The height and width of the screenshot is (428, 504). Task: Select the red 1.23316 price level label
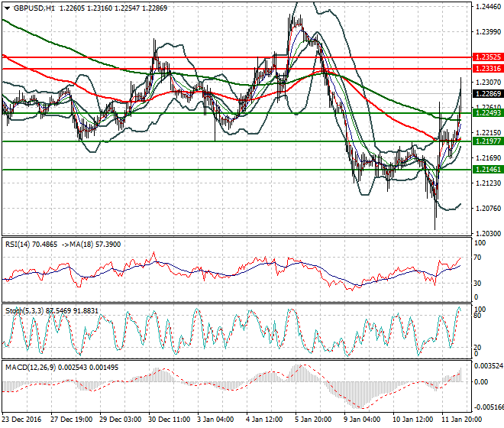487,69
